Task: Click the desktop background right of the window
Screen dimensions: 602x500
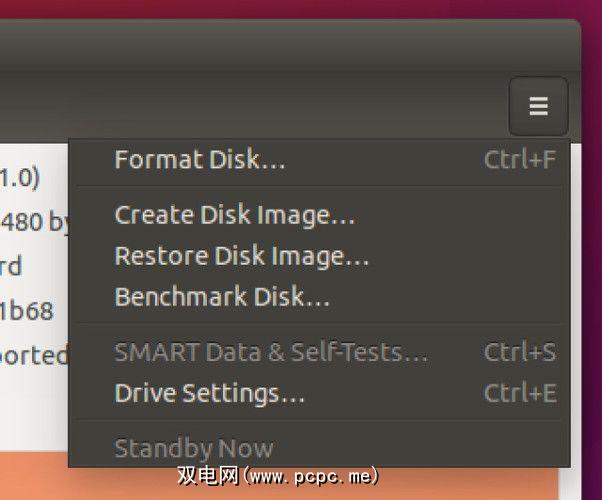Action: point(591,250)
